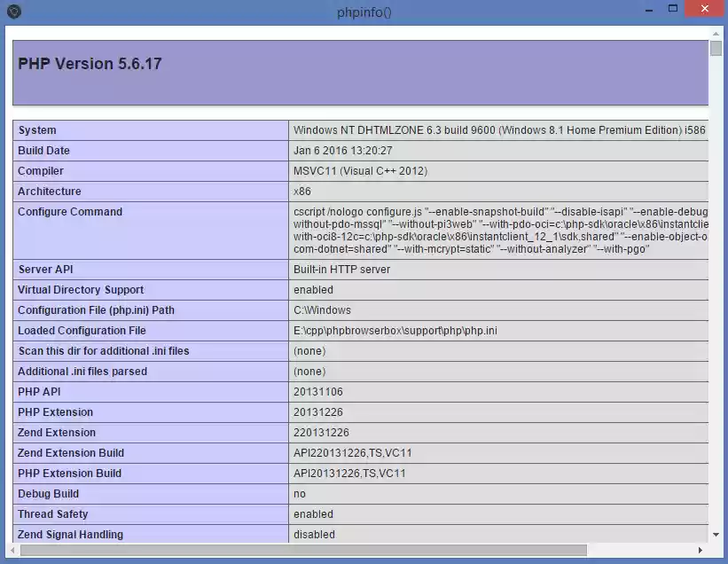Screen dimensions: 728x564
Task: Select the E:\cpp\phpbrowserbox php.ini path
Action: coord(395,331)
